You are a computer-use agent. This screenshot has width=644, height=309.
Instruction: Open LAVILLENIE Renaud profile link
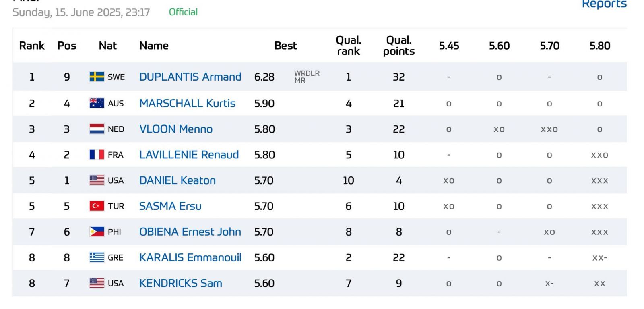click(x=189, y=155)
